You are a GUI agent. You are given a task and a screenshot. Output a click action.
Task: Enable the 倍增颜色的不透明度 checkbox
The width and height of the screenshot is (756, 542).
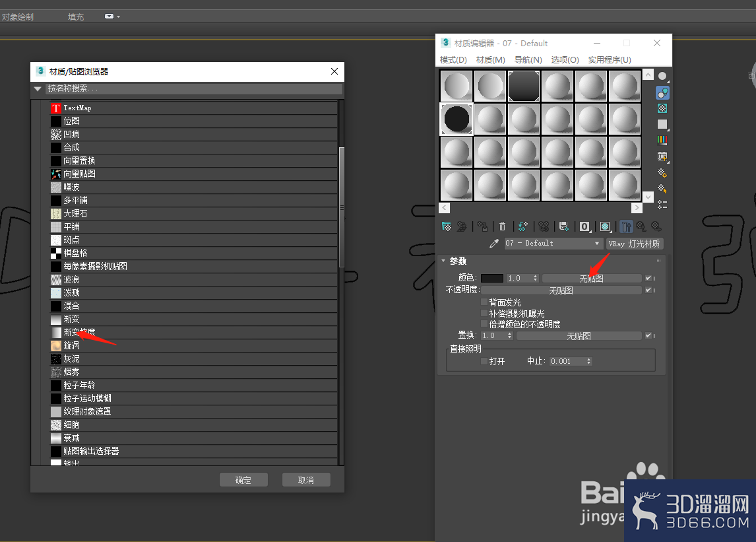pos(484,324)
